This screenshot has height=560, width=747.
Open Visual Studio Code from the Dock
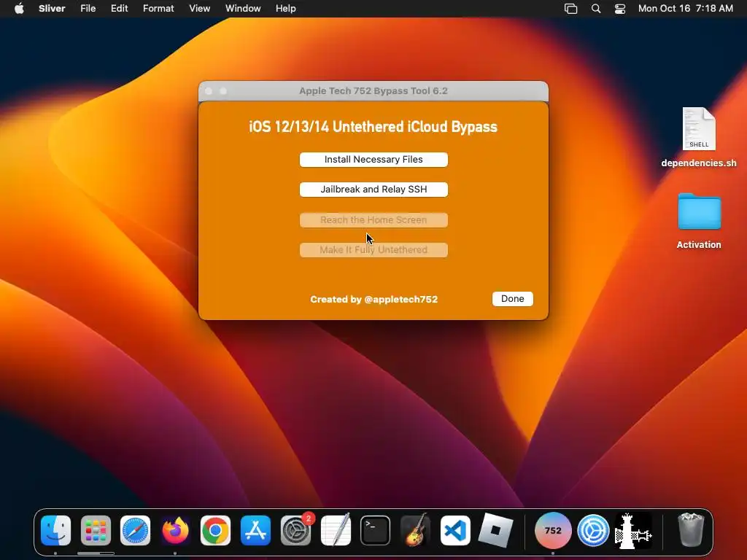455,531
